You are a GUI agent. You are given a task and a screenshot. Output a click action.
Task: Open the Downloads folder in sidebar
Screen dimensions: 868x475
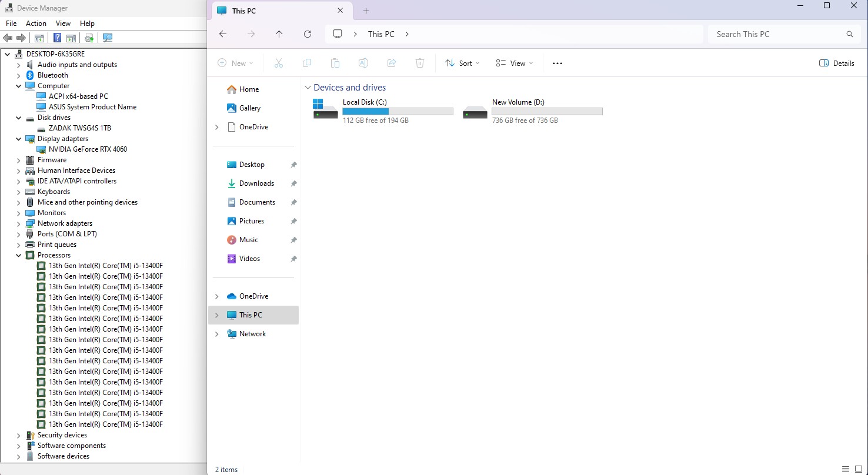256,183
